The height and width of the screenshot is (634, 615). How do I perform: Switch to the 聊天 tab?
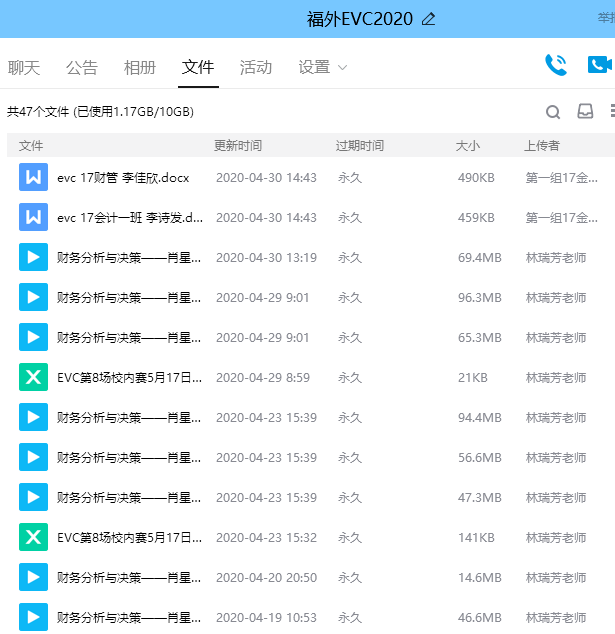point(24,68)
